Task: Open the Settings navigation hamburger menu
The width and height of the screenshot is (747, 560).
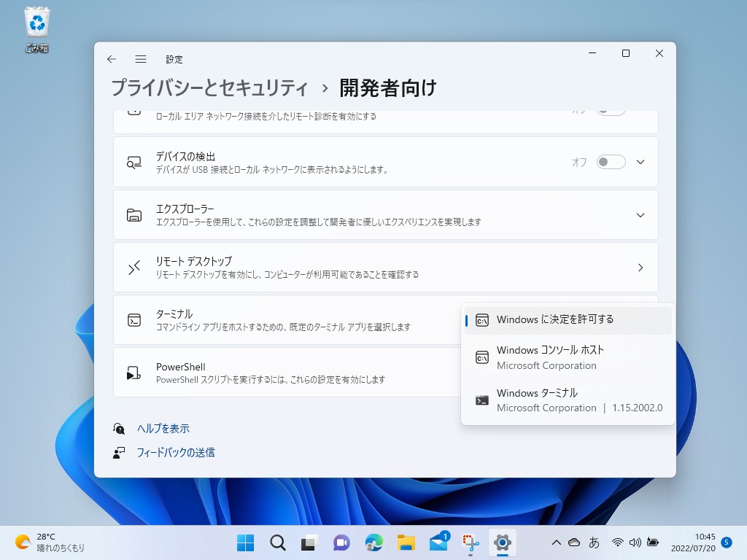Action: pos(141,59)
